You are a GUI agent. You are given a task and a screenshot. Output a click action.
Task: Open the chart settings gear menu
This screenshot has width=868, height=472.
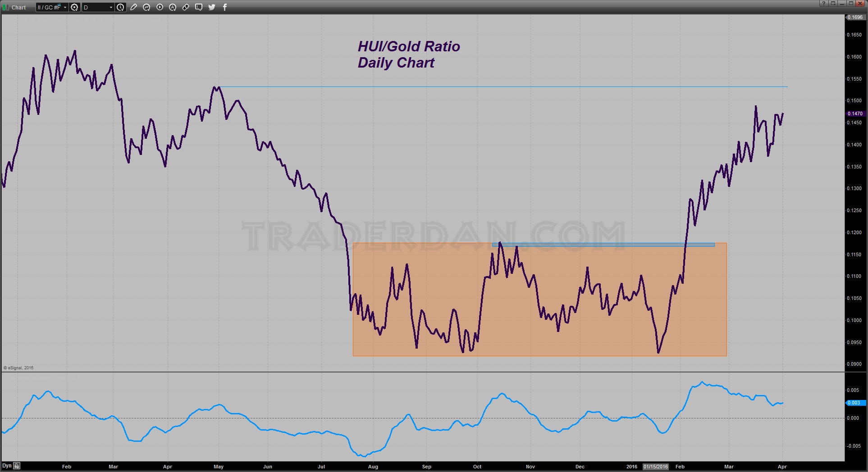pyautogui.click(x=74, y=7)
